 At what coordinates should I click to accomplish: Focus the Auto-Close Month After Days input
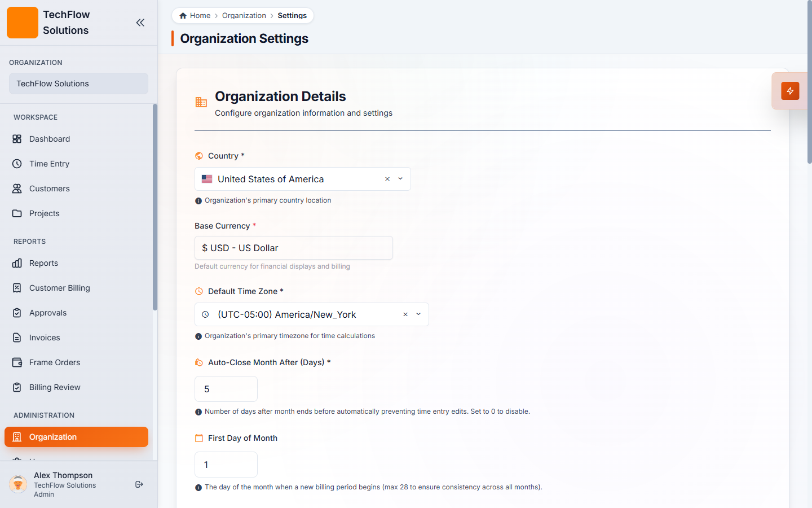(x=226, y=389)
